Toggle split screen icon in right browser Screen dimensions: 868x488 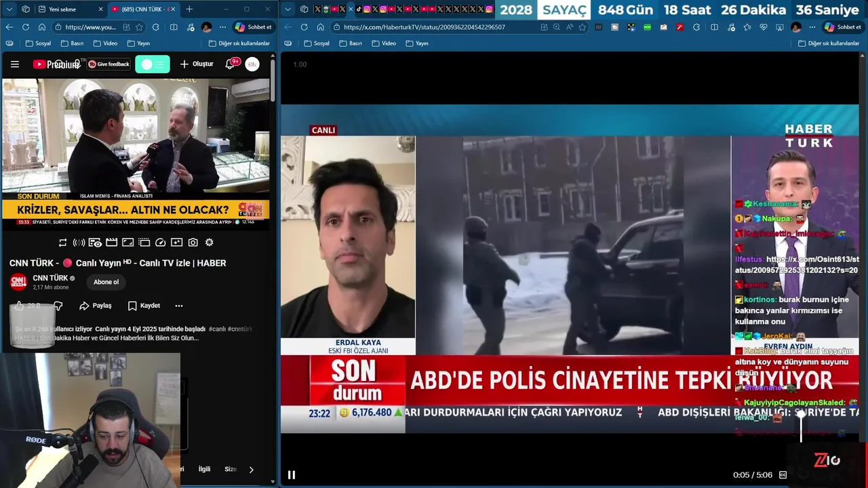coord(714,27)
